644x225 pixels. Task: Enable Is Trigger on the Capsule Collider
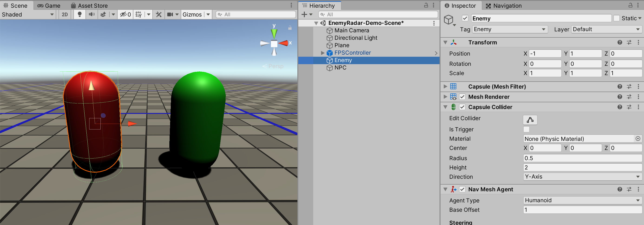tap(526, 129)
